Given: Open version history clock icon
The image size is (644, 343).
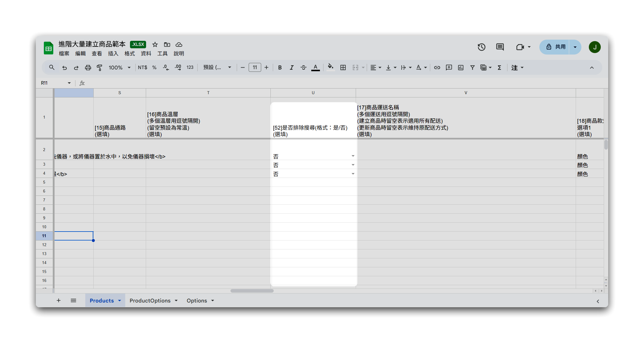Looking at the screenshot, I should coord(482,47).
